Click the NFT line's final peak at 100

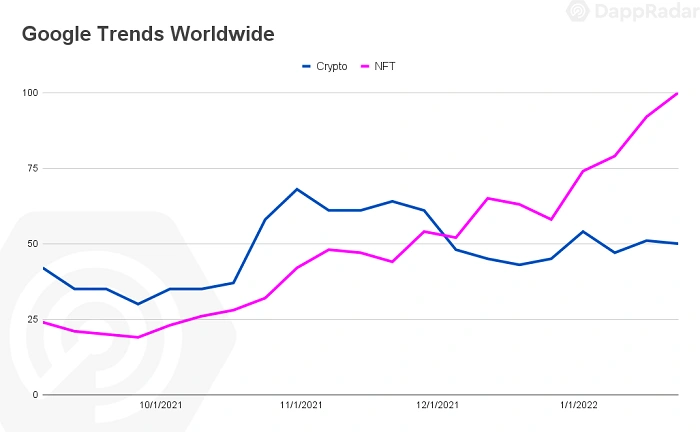click(x=677, y=93)
